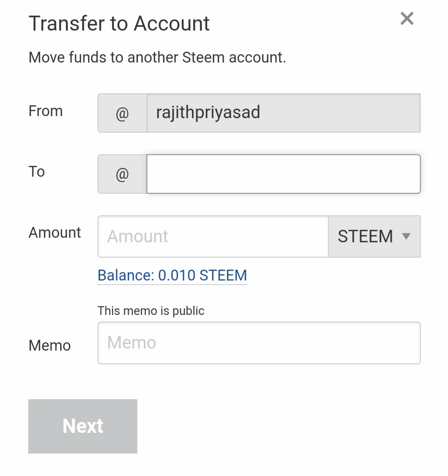Click the 'This memo is public' notice
Screen dimensions: 448x476
click(151, 311)
